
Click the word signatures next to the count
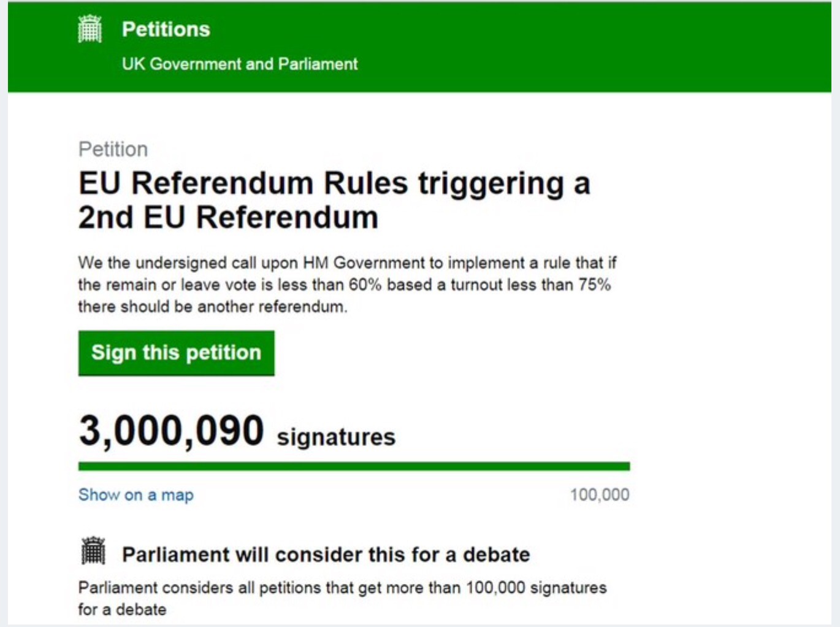point(336,437)
